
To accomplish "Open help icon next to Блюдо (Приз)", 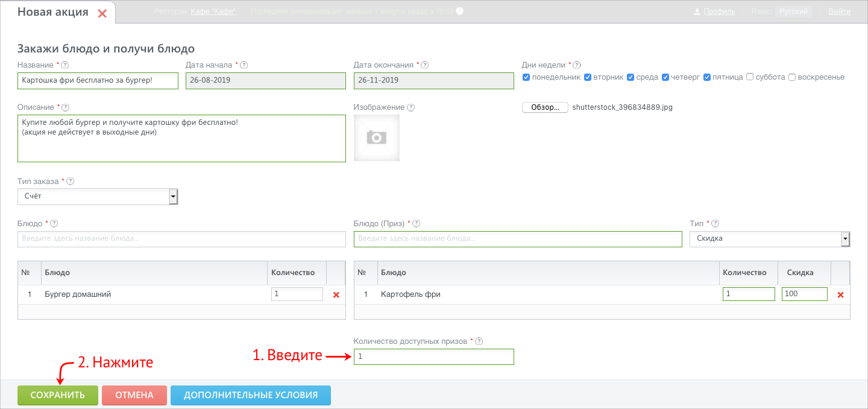I will (x=417, y=223).
